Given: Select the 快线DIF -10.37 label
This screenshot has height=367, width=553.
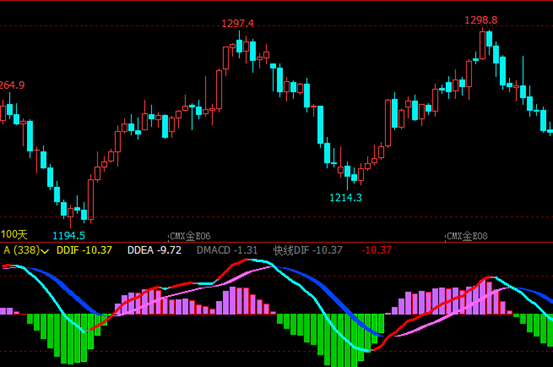Looking at the screenshot, I should (x=308, y=250).
